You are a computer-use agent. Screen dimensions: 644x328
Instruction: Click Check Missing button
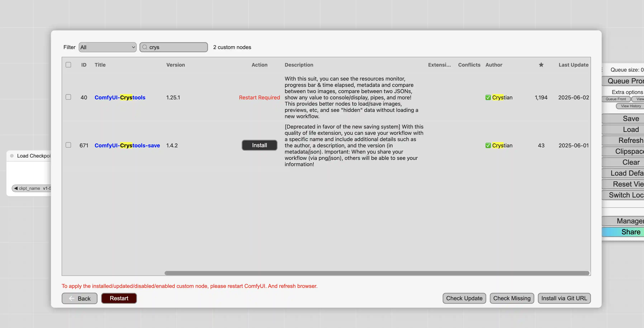(512, 298)
